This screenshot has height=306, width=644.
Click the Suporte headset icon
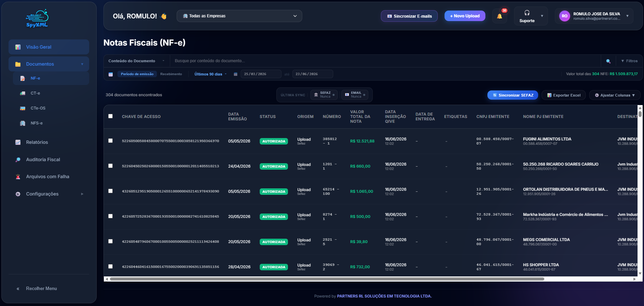coord(527,13)
